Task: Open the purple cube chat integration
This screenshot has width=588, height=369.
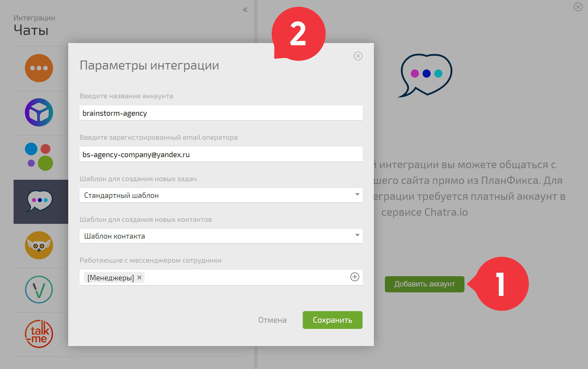Action: [39, 113]
